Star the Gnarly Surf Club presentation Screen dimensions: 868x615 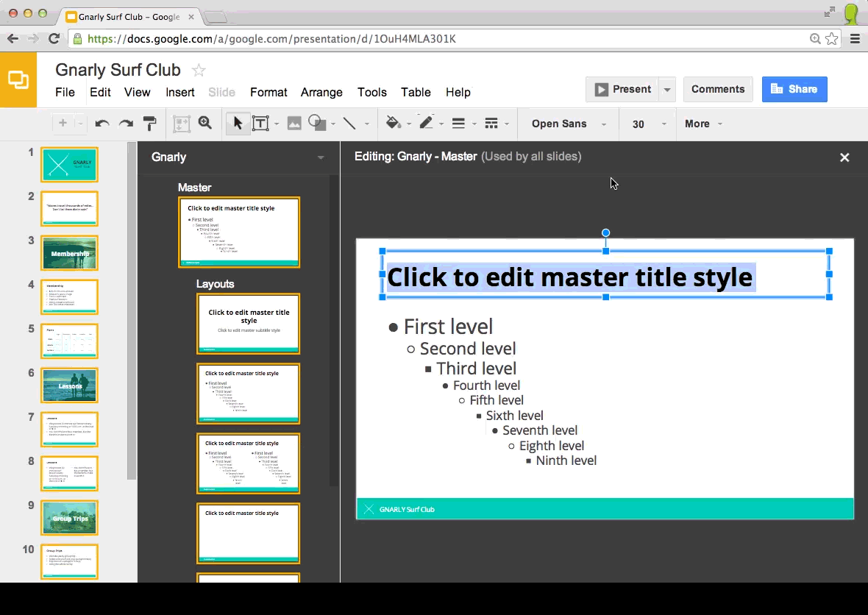pyautogui.click(x=199, y=71)
